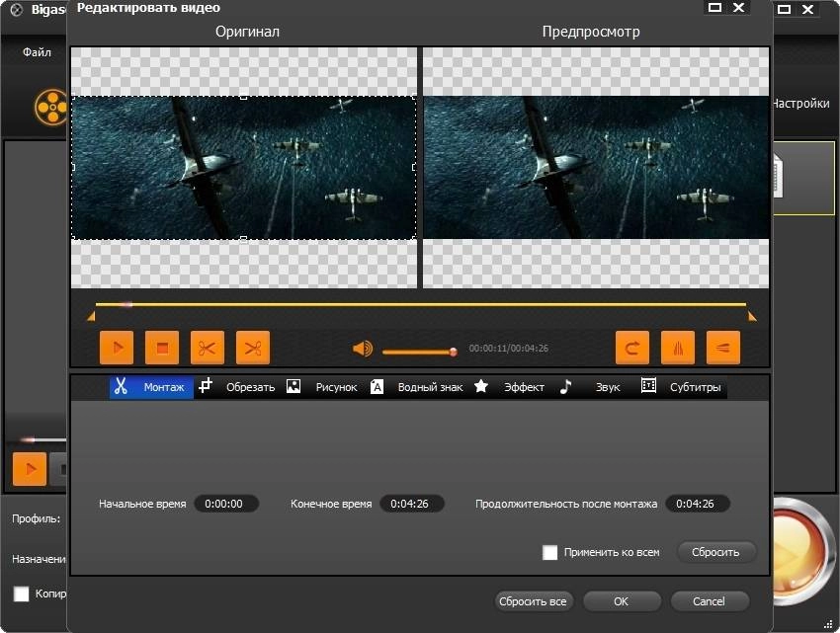Image resolution: width=840 pixels, height=633 pixels.
Task: Click the star icon beside Эффект
Action: [481, 386]
